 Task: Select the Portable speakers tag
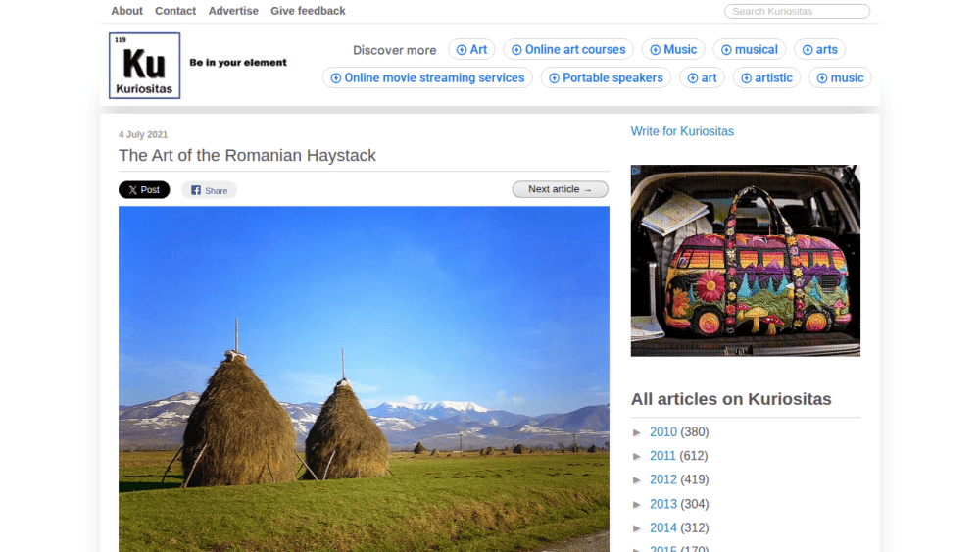(606, 77)
